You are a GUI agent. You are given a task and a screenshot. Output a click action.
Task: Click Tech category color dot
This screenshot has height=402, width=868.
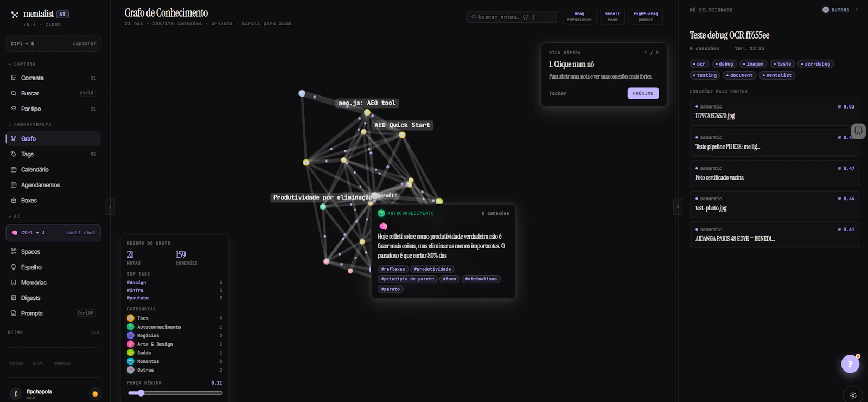(x=131, y=318)
